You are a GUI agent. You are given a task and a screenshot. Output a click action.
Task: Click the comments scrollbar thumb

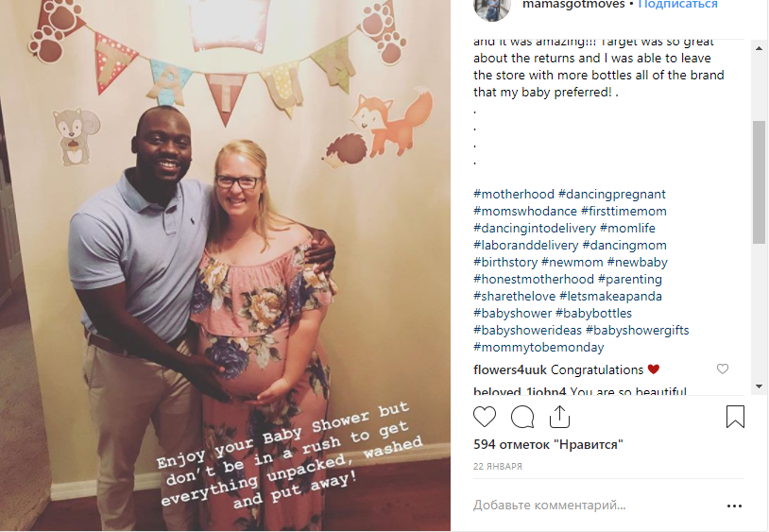[759, 182]
